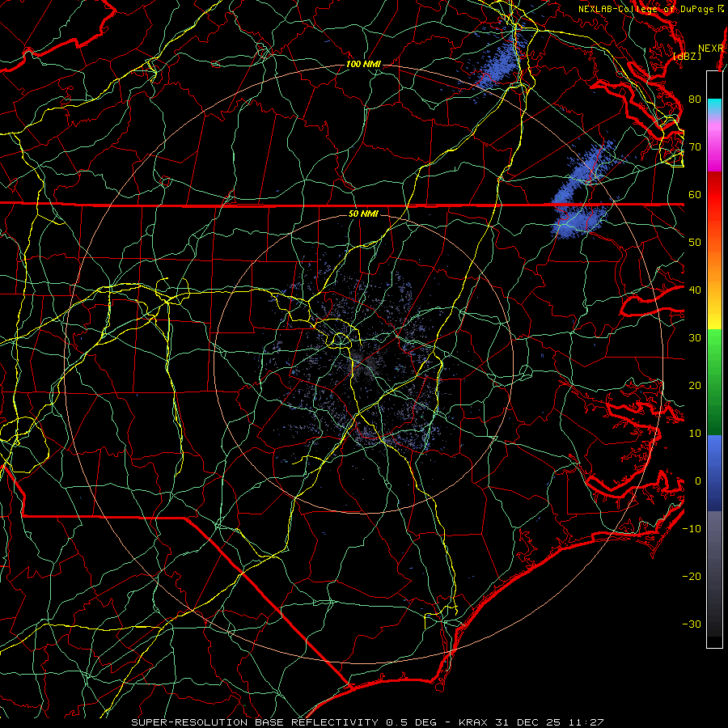
Task: Click the 0 dBZ scale value
Action: [698, 481]
